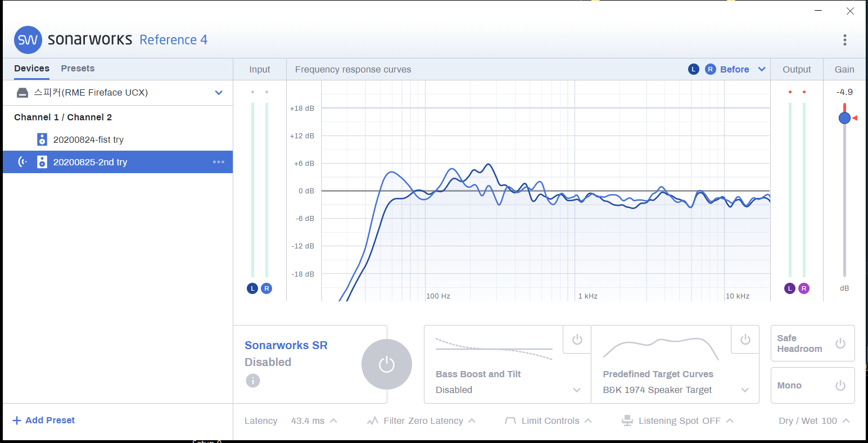This screenshot has height=443, width=868.
Task: Expand the Dry / Wet 100 options
Action: click(x=846, y=421)
